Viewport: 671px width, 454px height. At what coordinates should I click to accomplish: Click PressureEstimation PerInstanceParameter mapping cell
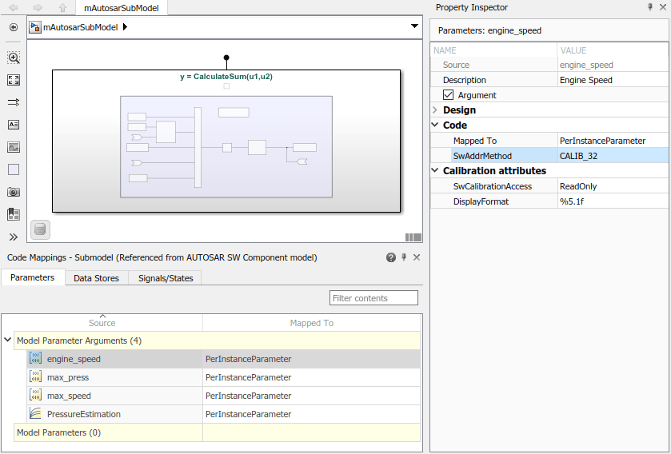pyautogui.click(x=312, y=414)
